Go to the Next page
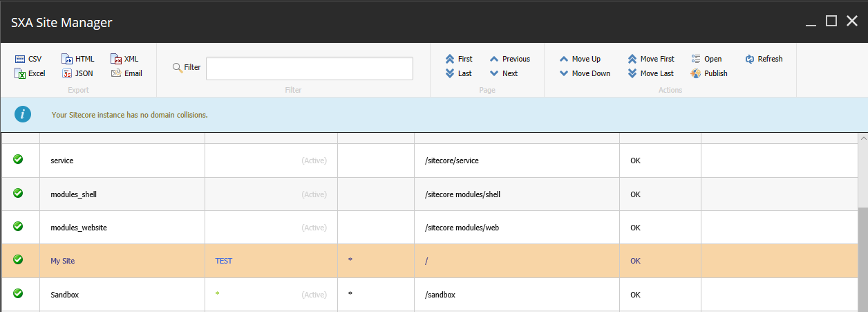This screenshot has width=868, height=312. pyautogui.click(x=504, y=73)
